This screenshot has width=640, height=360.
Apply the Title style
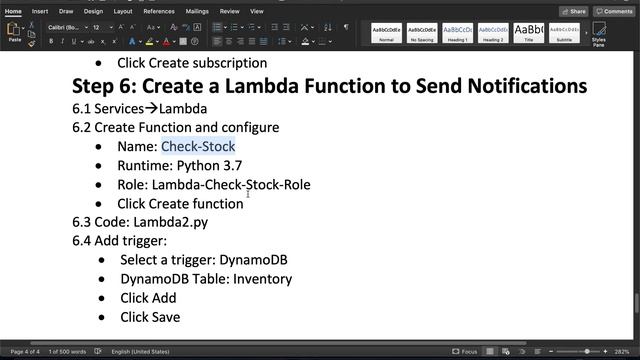[x=529, y=33]
